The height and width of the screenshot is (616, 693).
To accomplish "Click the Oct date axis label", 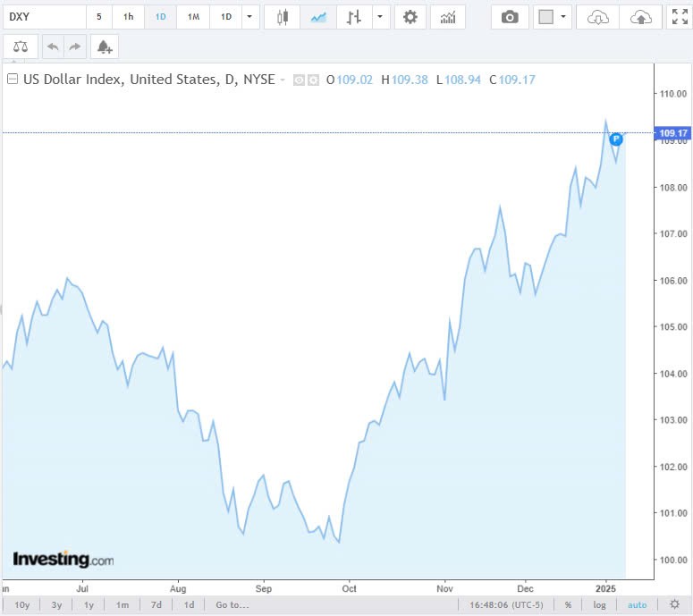I will pyautogui.click(x=349, y=588).
